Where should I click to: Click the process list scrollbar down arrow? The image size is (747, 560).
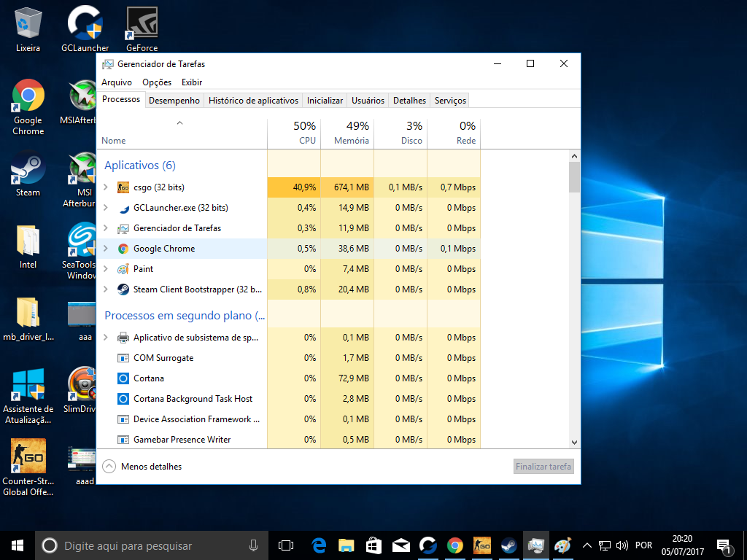574,442
